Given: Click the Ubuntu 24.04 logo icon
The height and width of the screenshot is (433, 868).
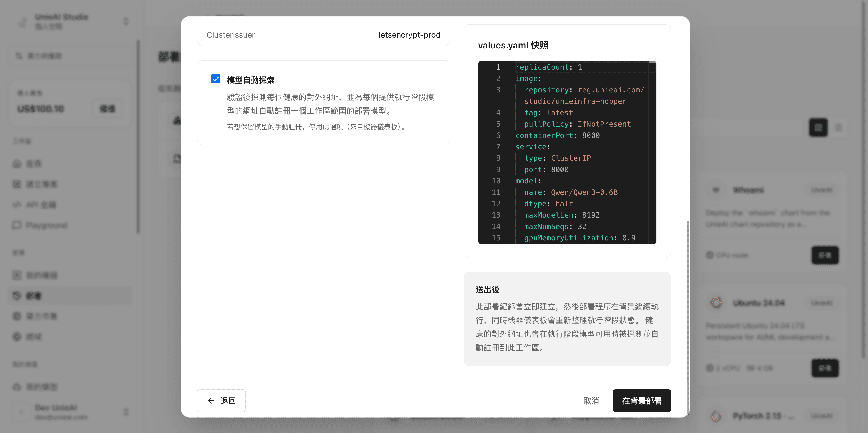Looking at the screenshot, I should (x=716, y=303).
